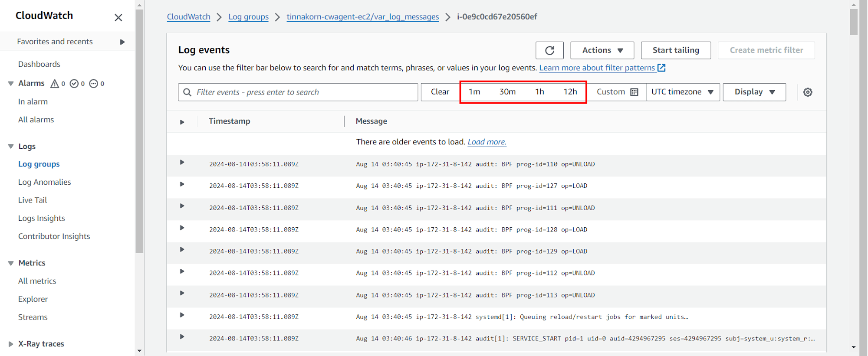Click the insufficient data alarms icon
The height and width of the screenshot is (356, 868).
[x=93, y=84]
